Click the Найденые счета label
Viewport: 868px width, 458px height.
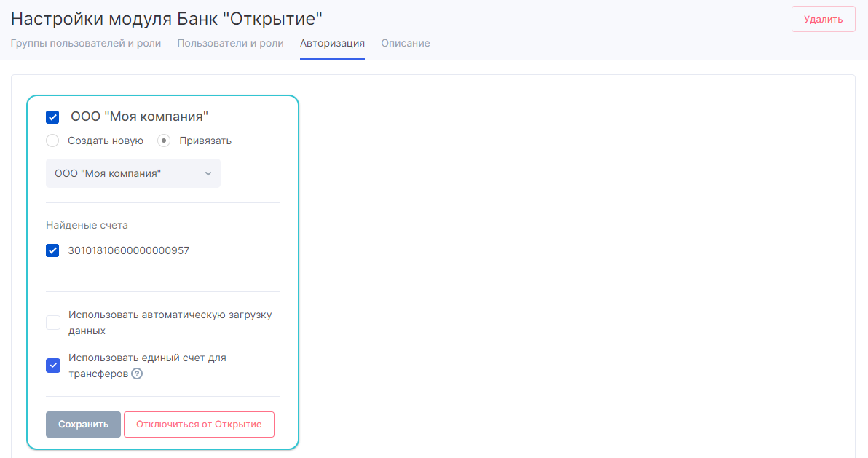[x=87, y=226]
